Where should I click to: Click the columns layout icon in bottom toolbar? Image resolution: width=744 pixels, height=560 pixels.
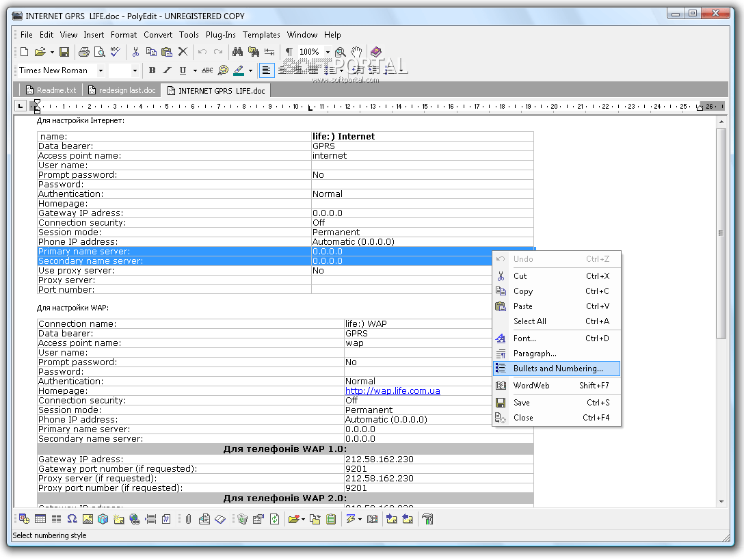[x=56, y=519]
